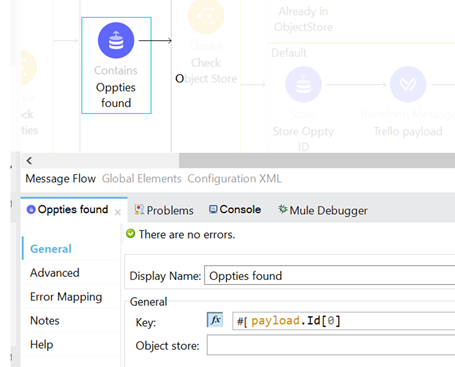Image resolution: width=455 pixels, height=367 pixels.
Task: Click the Check Object Store label
Action: pyautogui.click(x=206, y=71)
